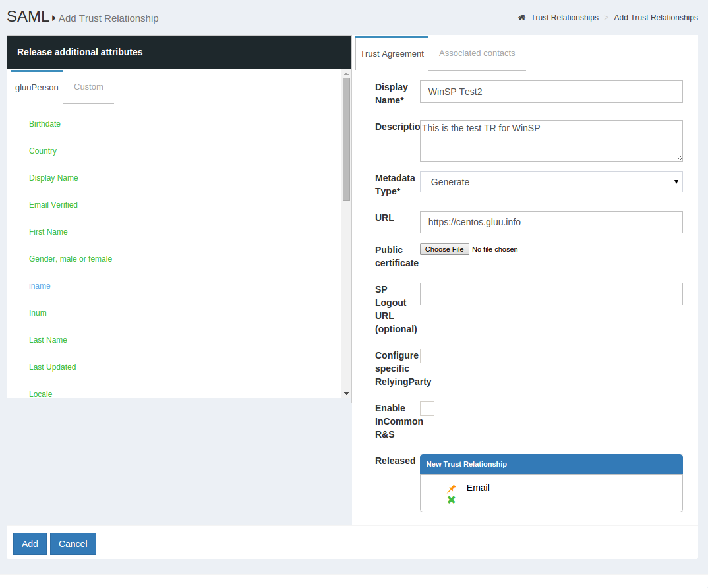Switch to Associated contacts tab
Screen dimensions: 708x588
[x=477, y=53]
